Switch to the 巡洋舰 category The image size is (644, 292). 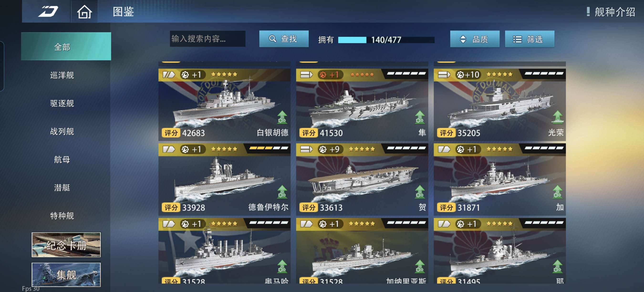[62, 75]
